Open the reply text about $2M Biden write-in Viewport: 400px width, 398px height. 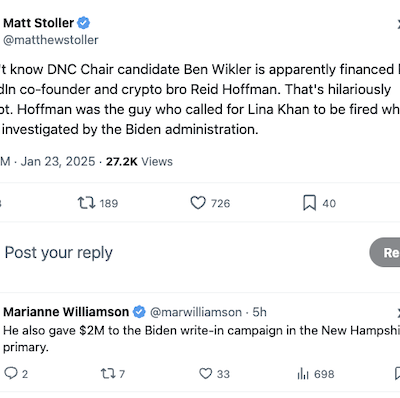pos(201,339)
